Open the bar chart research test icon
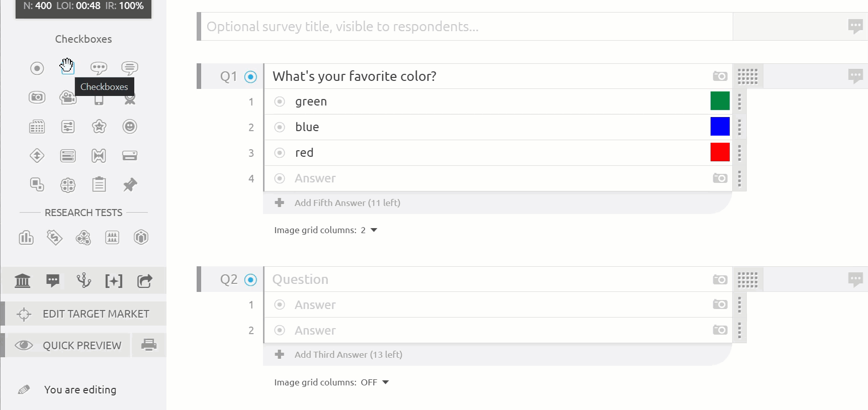This screenshot has width=868, height=410. click(x=26, y=237)
